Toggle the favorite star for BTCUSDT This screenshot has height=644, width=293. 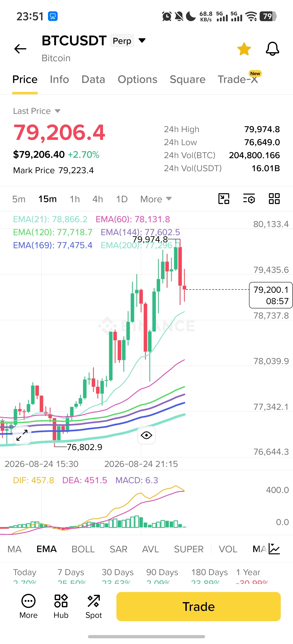tap(244, 49)
